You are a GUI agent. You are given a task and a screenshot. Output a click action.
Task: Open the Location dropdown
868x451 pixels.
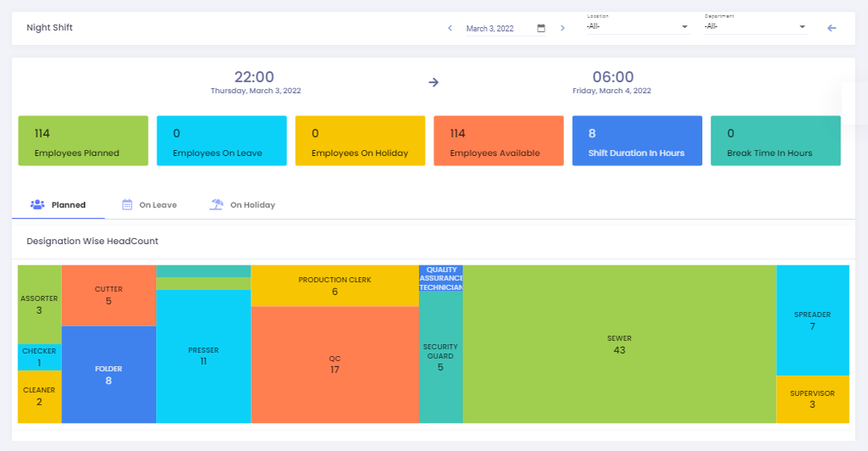638,26
